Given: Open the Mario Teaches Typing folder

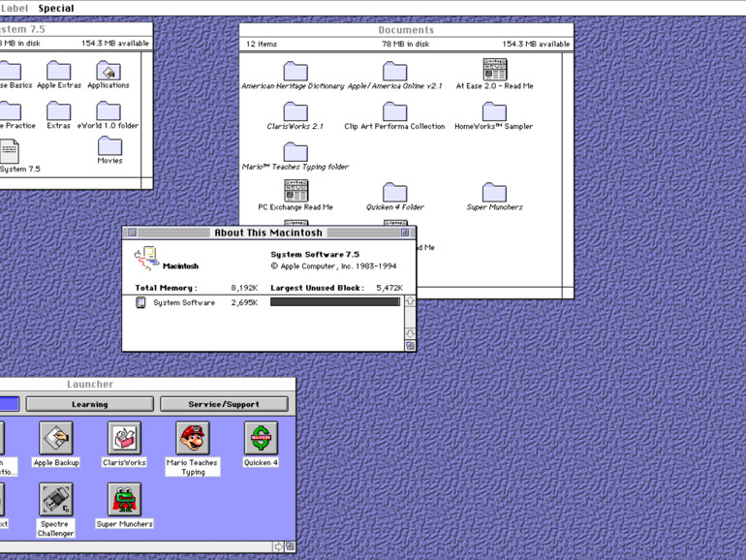Looking at the screenshot, I should 295,152.
